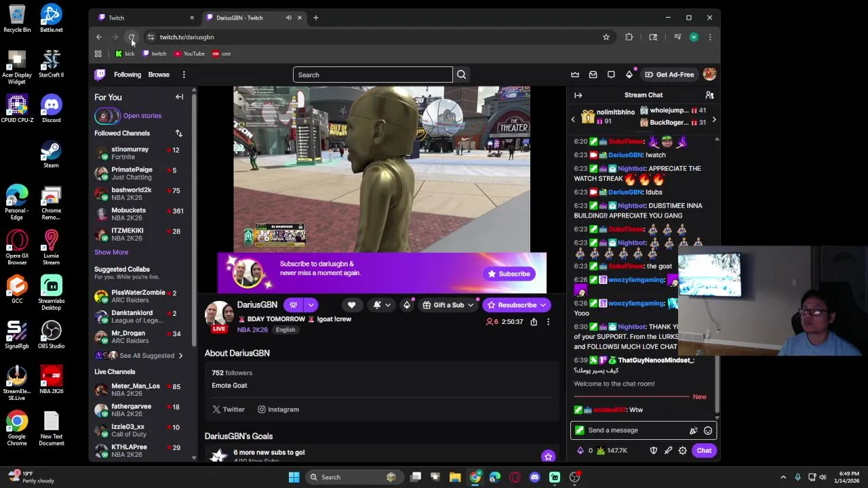
Task: Open the X Twitter link
Action: point(229,409)
